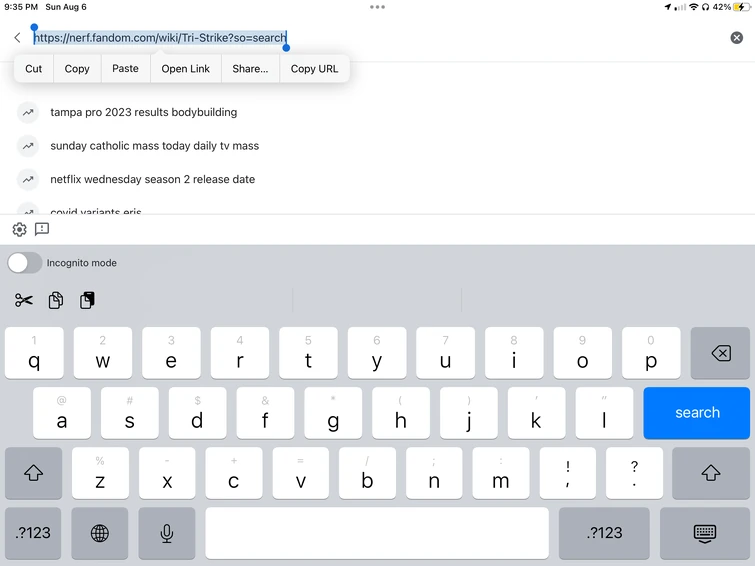Tap the right shift key
Screen dimensions: 755x566
pos(711,473)
